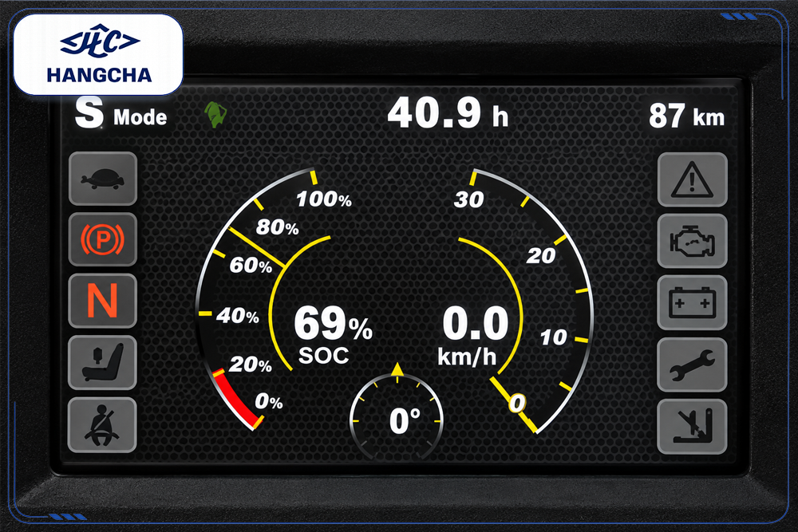Tap the 40% mark on SOC gauge
The image size is (798, 532).
[x=238, y=316]
